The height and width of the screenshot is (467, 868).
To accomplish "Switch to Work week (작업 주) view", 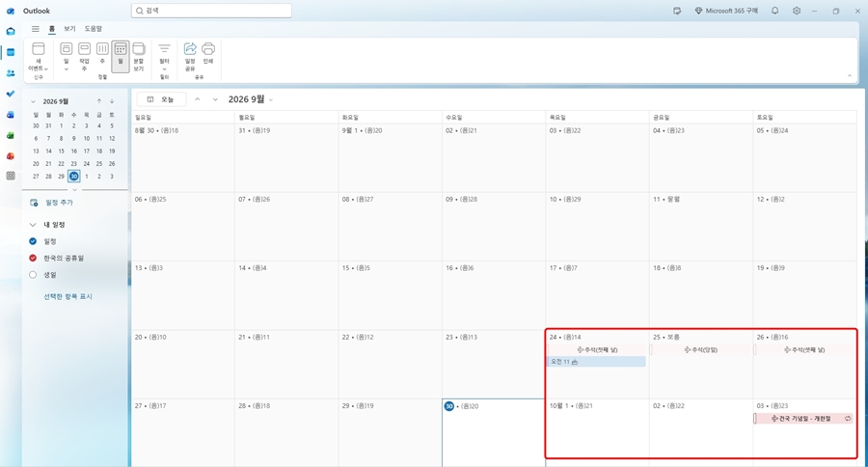I will point(84,57).
